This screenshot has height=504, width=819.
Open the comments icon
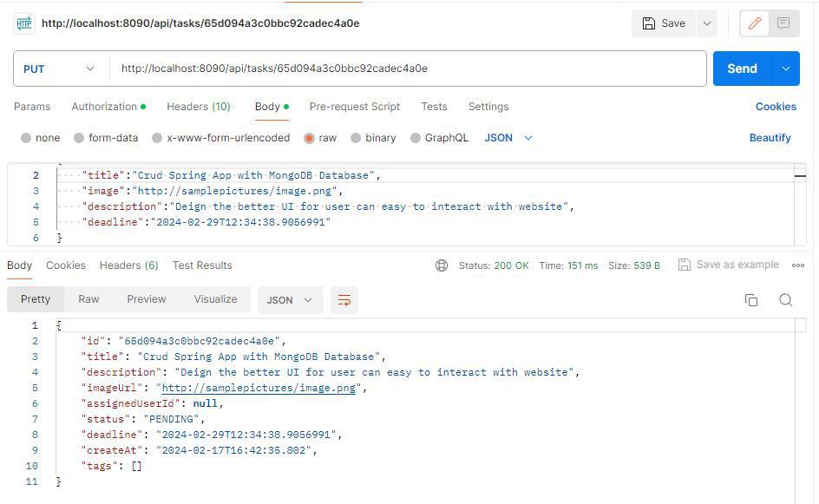click(x=783, y=23)
